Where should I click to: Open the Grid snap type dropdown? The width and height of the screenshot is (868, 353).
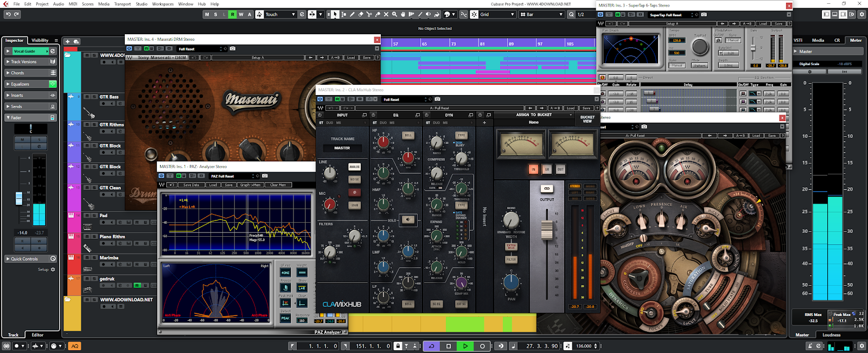click(x=497, y=14)
